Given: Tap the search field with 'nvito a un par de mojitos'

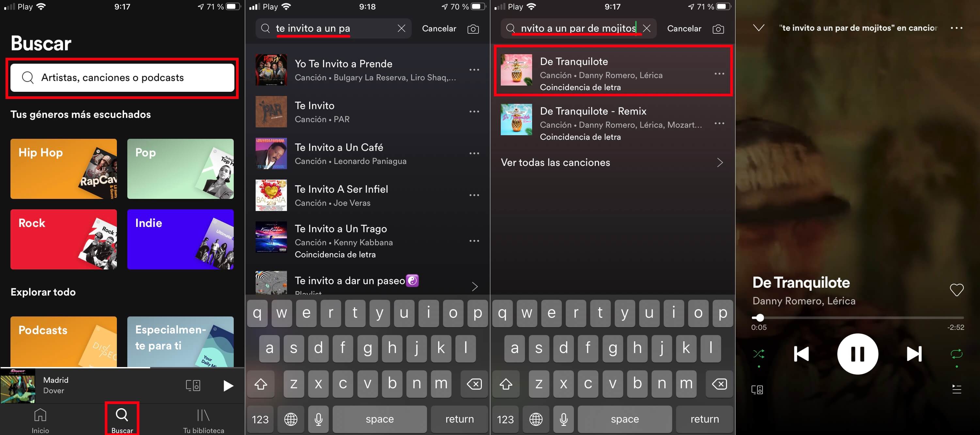Looking at the screenshot, I should click(578, 28).
